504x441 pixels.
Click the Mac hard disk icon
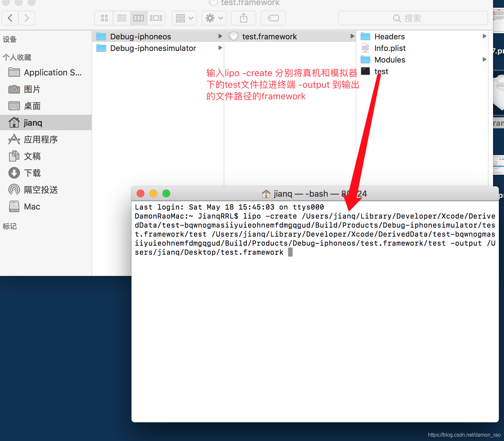tap(14, 206)
